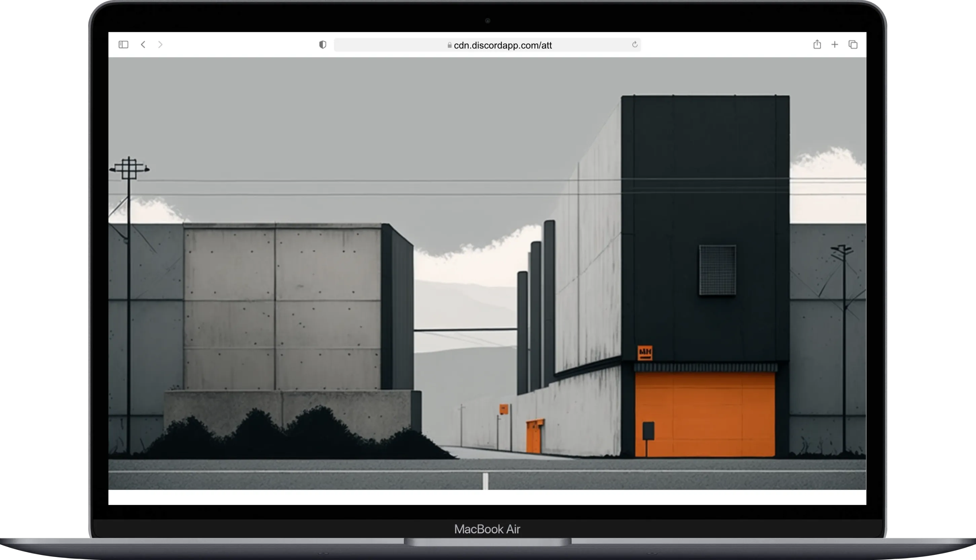The width and height of the screenshot is (976, 560).
Task: Show the tab overview
Action: point(853,45)
